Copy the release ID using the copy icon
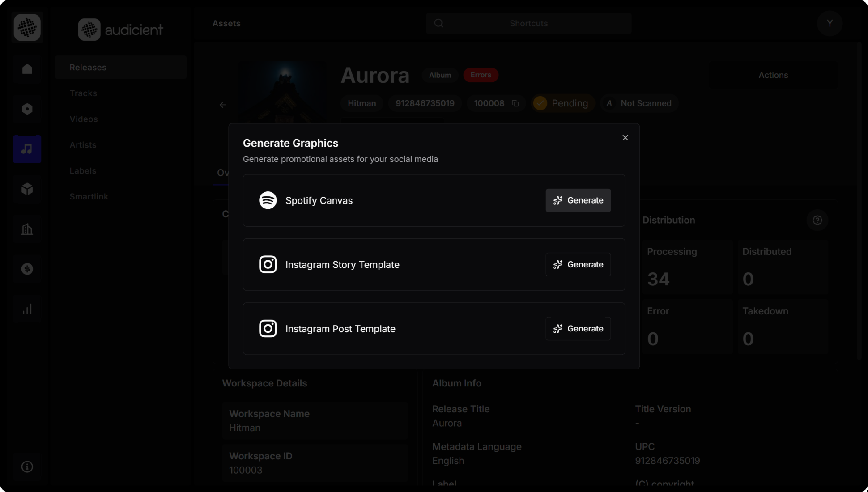The width and height of the screenshot is (868, 492). [x=515, y=103]
